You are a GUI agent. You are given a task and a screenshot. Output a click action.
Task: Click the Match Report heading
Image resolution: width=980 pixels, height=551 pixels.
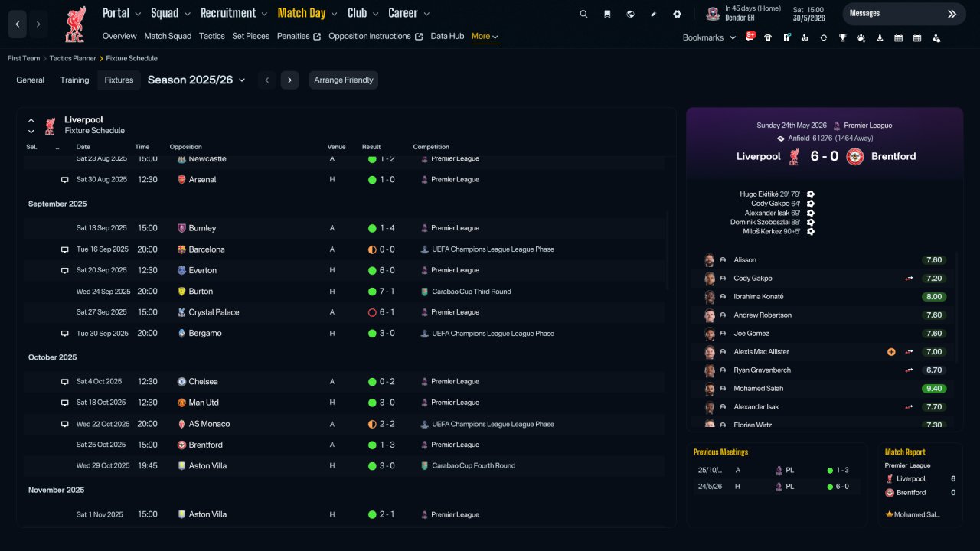point(905,452)
